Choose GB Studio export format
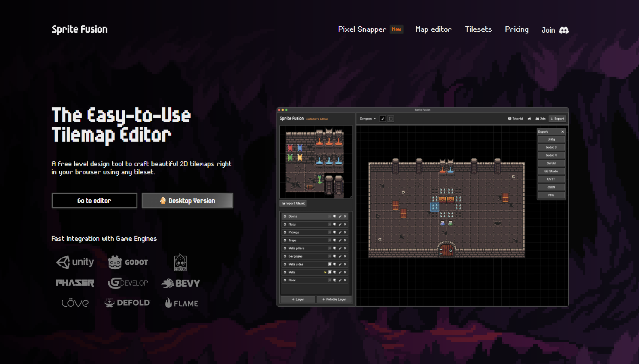This screenshot has width=639, height=364. (551, 171)
